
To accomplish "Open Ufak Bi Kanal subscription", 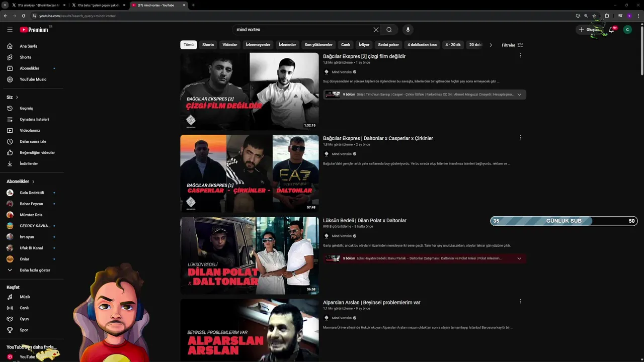I will click(32, 248).
